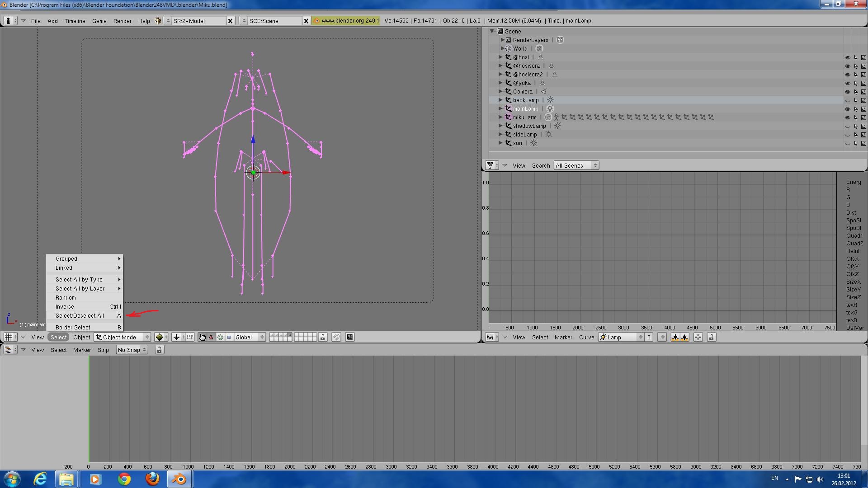This screenshot has width=868, height=488.
Task: Click the camera data icon in Camera row
Action: pos(544,92)
